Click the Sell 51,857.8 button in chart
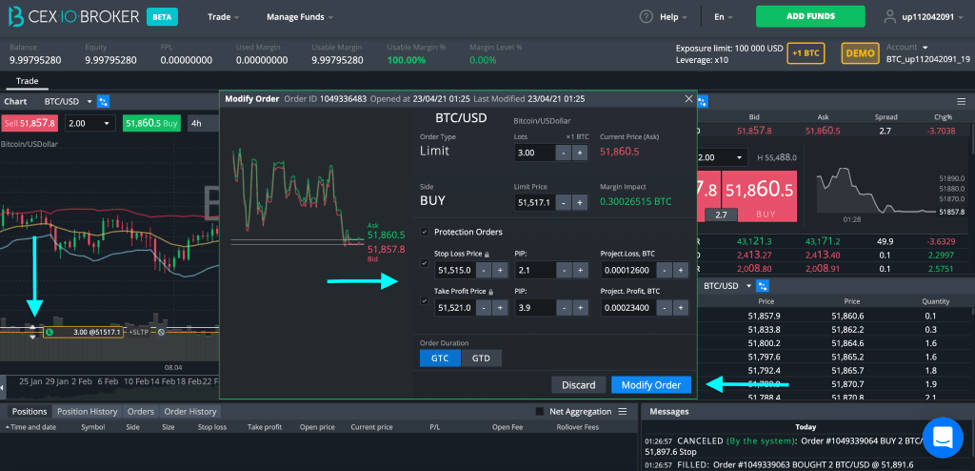The height and width of the screenshot is (471, 975). 29,123
